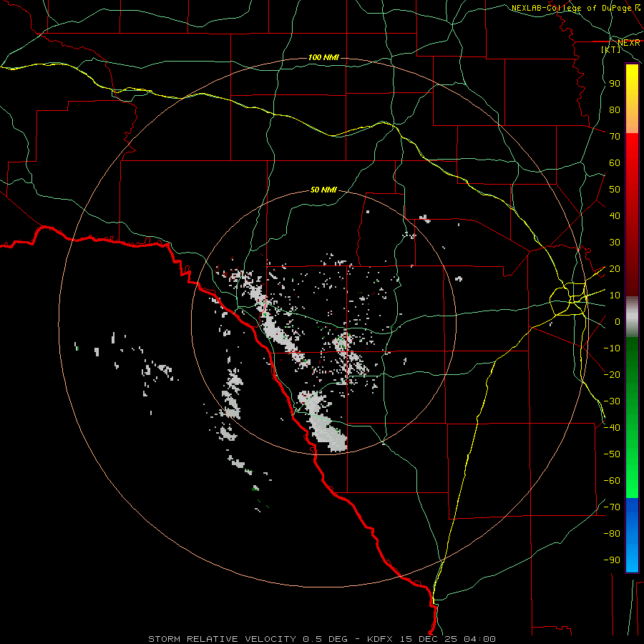Click the NEXR label above the scale
644x644 pixels.
click(629, 43)
